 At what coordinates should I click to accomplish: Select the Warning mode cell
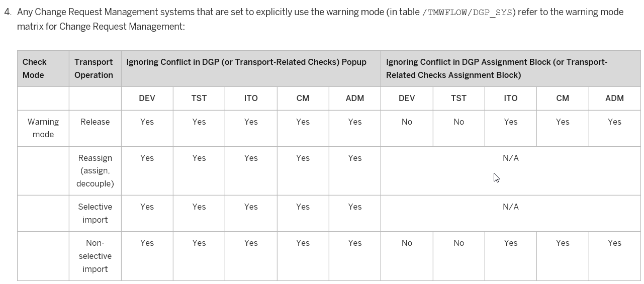point(43,128)
